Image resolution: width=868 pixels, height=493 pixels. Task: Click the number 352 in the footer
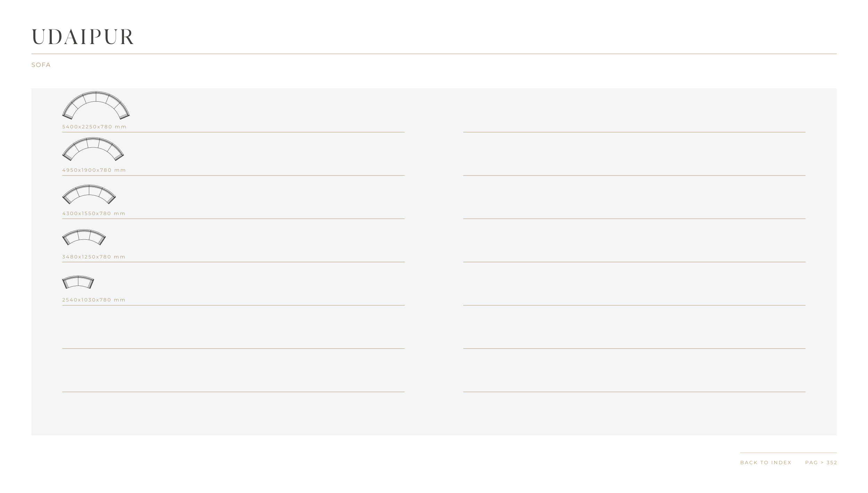coord(832,462)
